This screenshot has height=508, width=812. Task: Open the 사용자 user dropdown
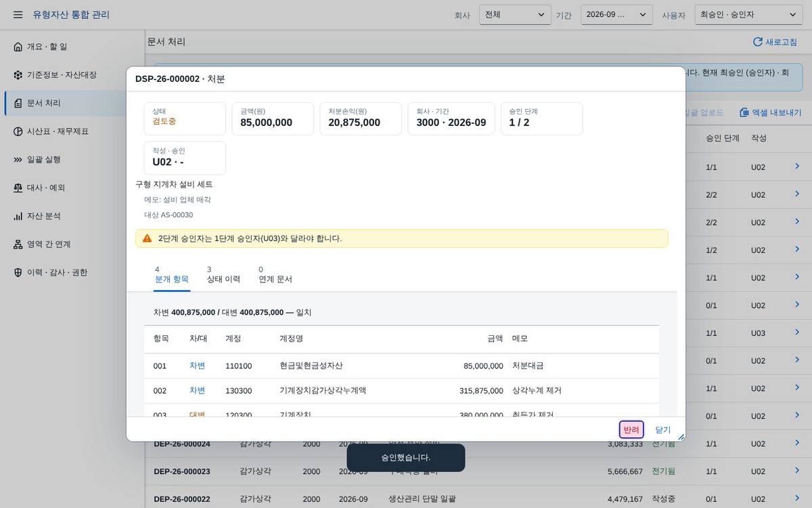coord(748,15)
